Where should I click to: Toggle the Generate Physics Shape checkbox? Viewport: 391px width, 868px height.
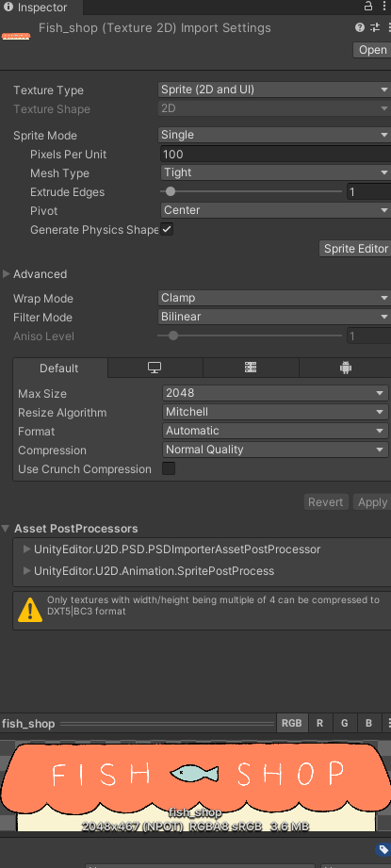167,229
